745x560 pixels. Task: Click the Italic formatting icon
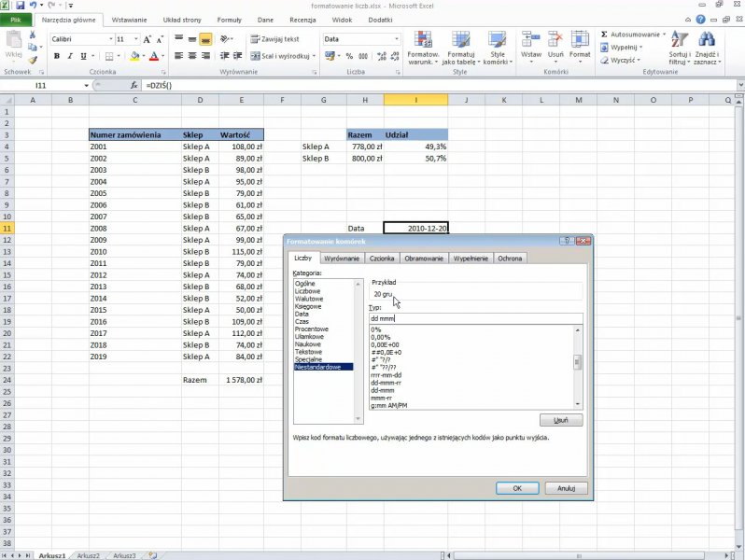coord(70,56)
